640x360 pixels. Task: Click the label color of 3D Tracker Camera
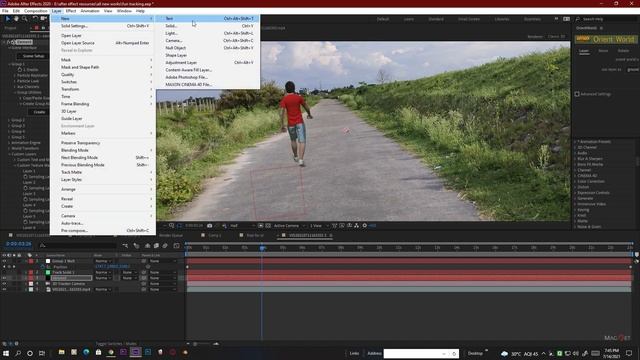tap(31, 284)
